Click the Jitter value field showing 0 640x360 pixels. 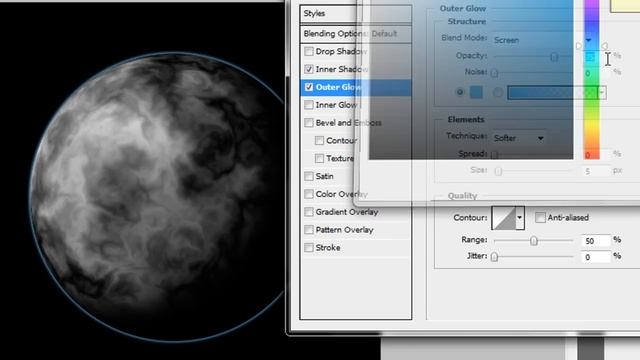click(596, 257)
